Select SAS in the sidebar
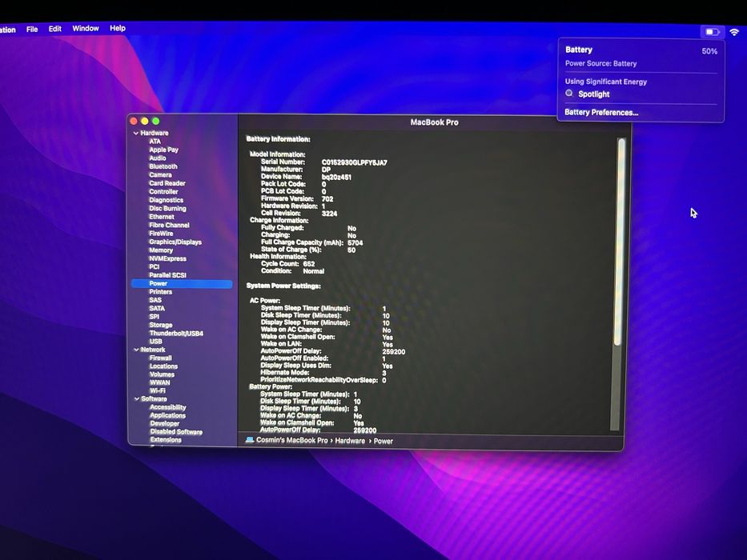 155,300
